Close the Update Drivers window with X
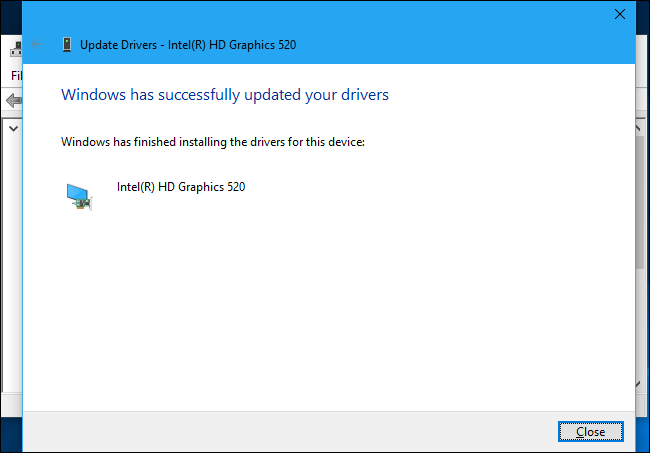Screen dimensions: 650x453 click(x=620, y=14)
